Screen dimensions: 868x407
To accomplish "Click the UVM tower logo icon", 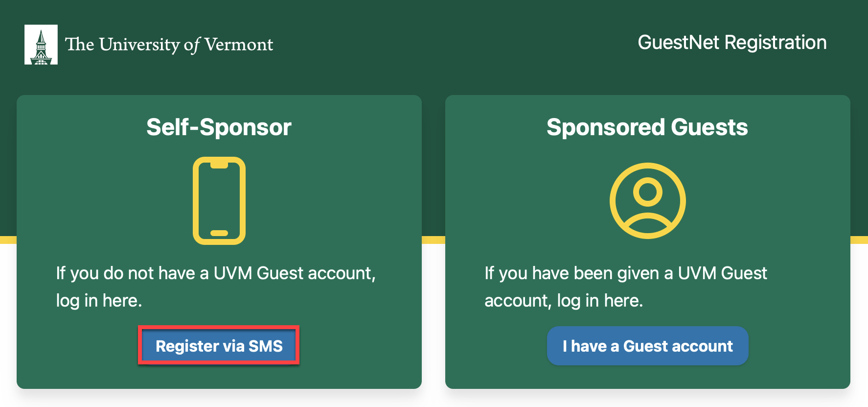I will [x=41, y=45].
